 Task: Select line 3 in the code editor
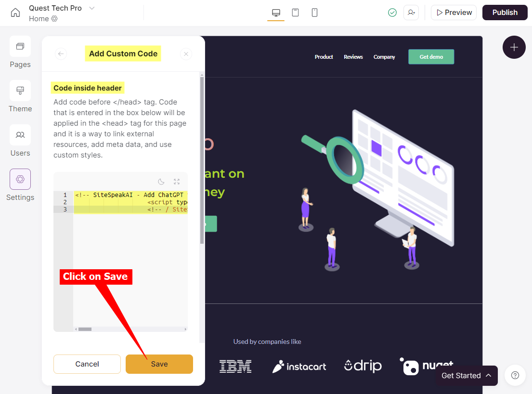130,210
